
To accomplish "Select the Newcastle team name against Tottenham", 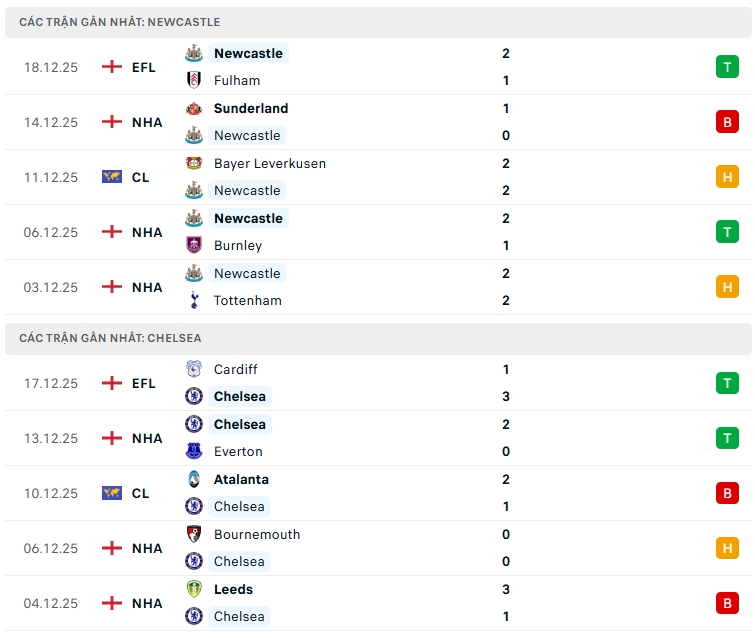I will [247, 274].
